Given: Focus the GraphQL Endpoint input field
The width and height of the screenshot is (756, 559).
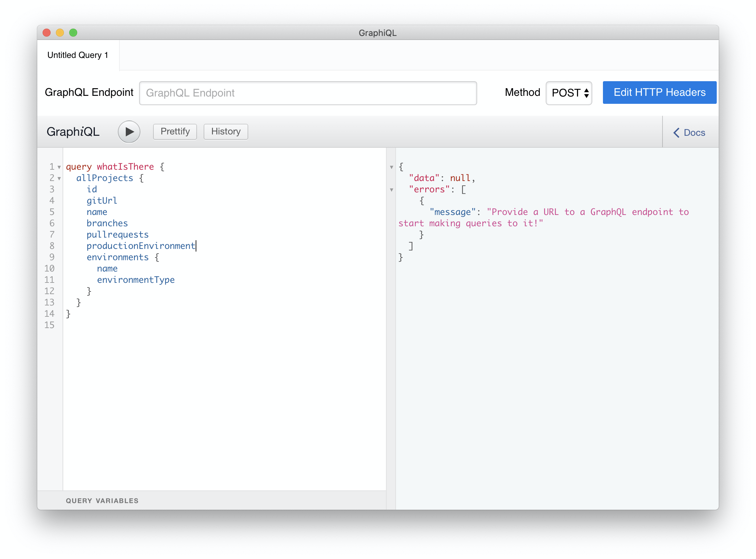Looking at the screenshot, I should click(x=308, y=93).
